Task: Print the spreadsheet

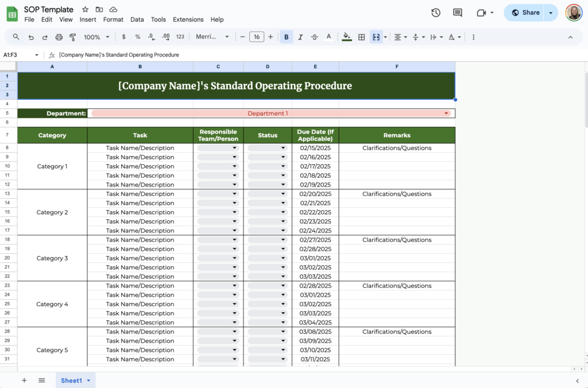Action: point(59,37)
